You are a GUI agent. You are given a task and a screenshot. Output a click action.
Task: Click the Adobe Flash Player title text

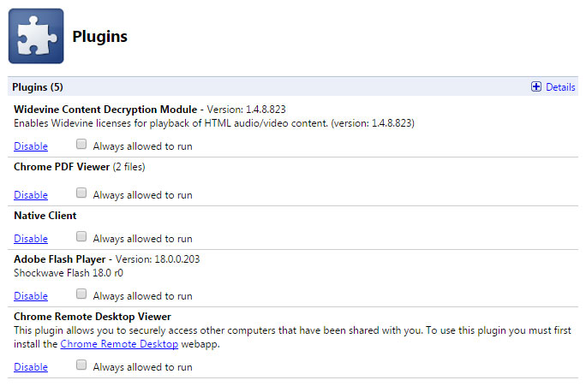click(60, 259)
